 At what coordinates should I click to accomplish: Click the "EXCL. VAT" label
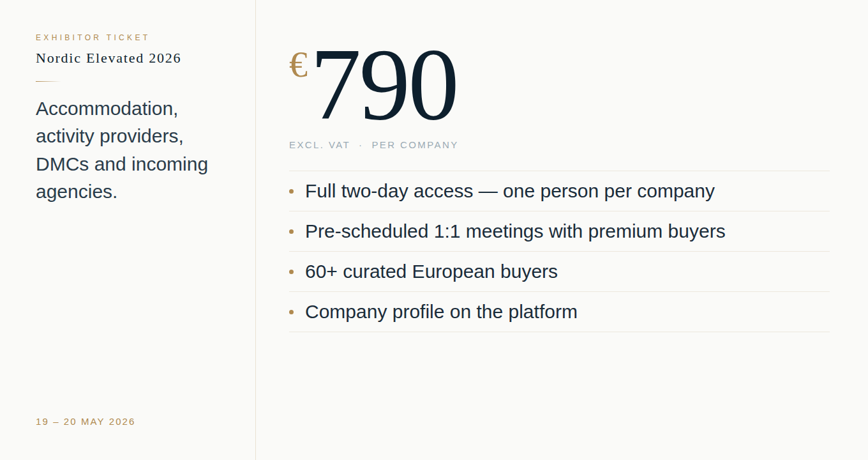(319, 145)
